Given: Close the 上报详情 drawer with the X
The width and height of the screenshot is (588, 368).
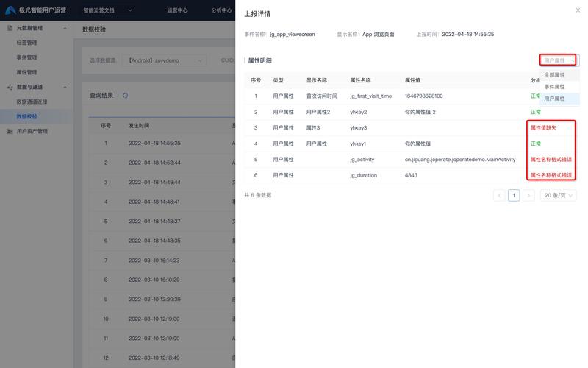Looking at the screenshot, I should tap(578, 10).
